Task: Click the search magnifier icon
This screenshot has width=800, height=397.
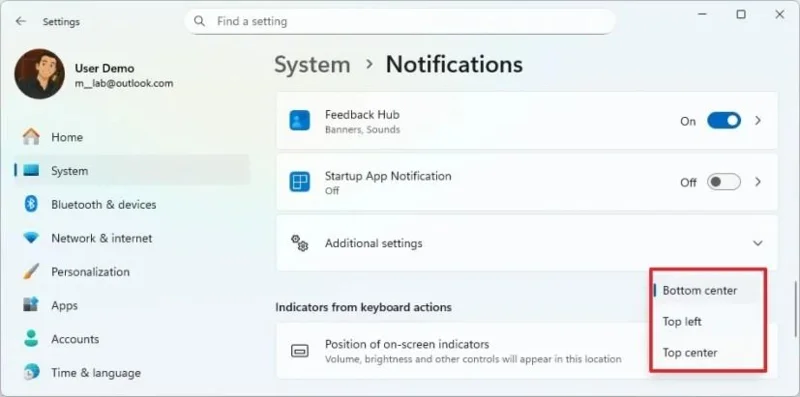Action: [199, 21]
